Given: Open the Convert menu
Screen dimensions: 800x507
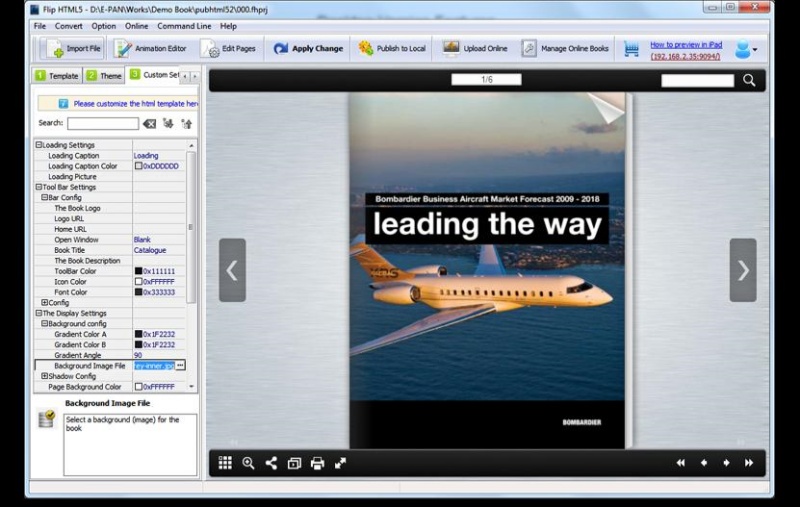Looking at the screenshot, I should pos(68,26).
